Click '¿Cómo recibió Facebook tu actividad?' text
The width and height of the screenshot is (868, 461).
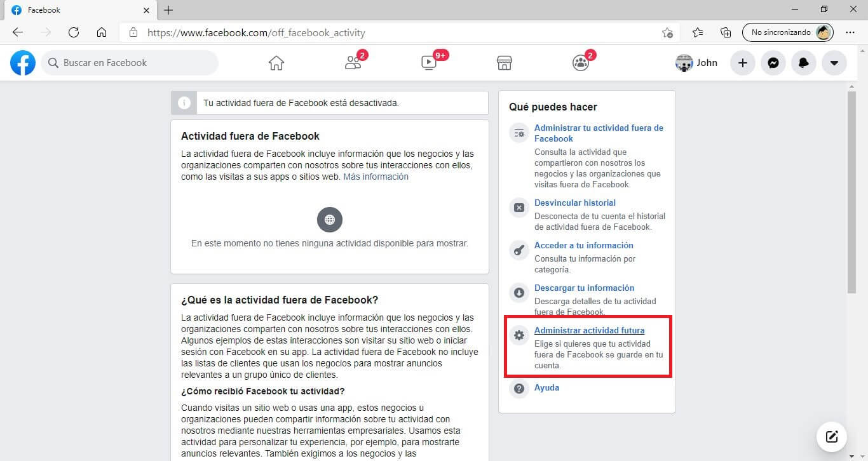click(263, 391)
